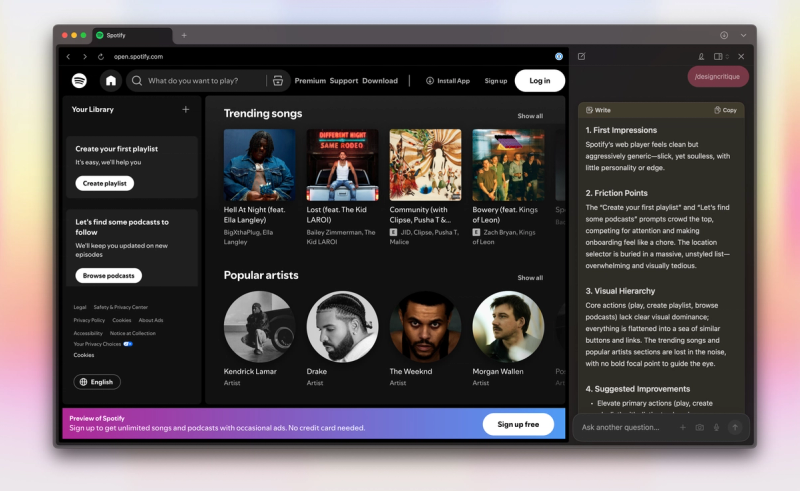
Task: Click the /designcritique prompt chip
Action: tap(717, 77)
